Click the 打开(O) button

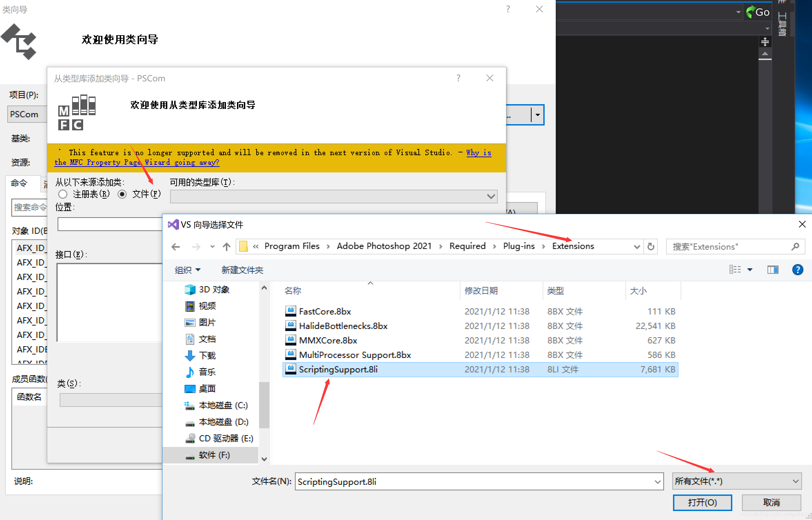(702, 502)
